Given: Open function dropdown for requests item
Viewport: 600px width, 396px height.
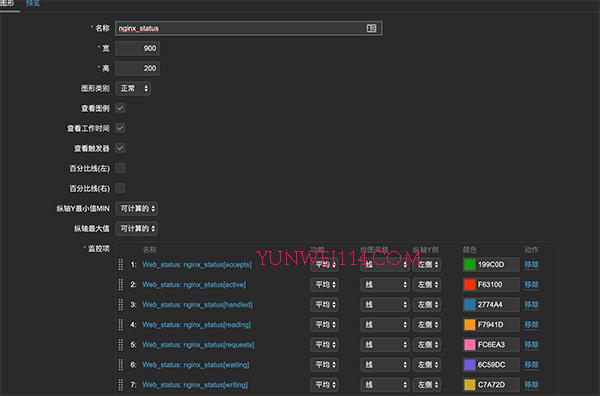Looking at the screenshot, I should [x=324, y=345].
